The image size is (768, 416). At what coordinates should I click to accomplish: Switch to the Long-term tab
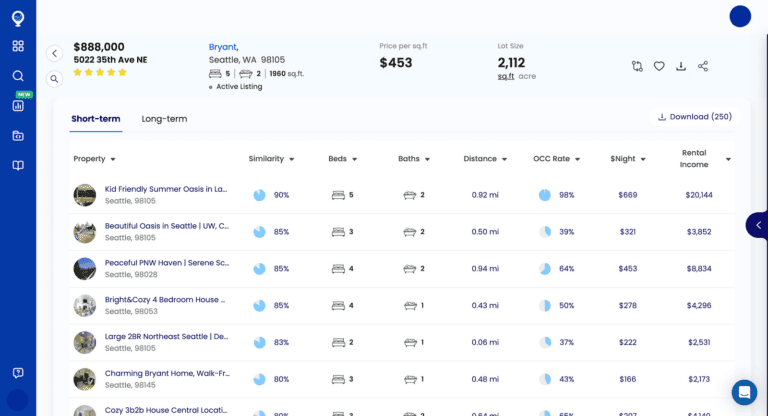pos(164,119)
